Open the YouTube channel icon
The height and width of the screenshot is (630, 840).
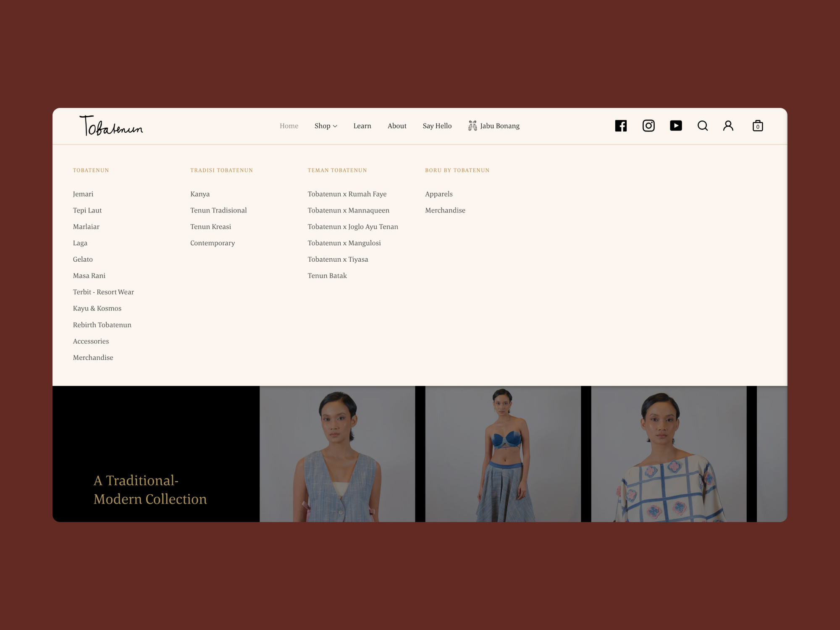(x=676, y=126)
